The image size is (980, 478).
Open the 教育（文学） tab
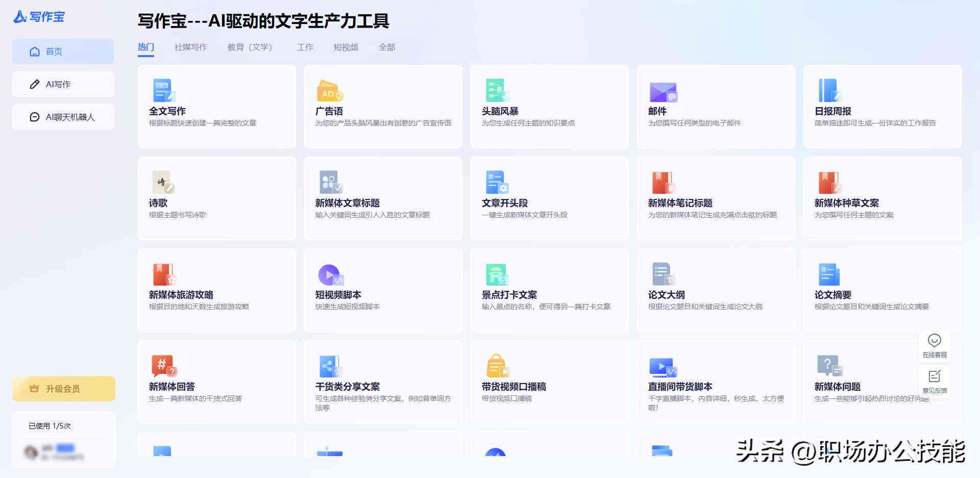[250, 47]
